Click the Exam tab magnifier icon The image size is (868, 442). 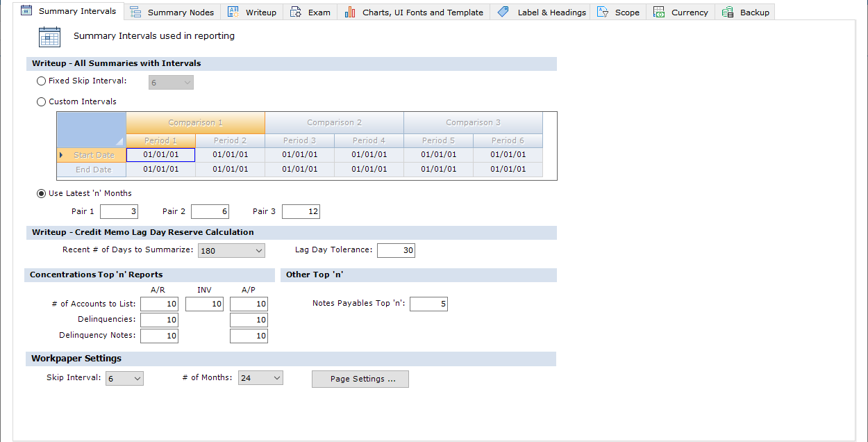coord(296,13)
